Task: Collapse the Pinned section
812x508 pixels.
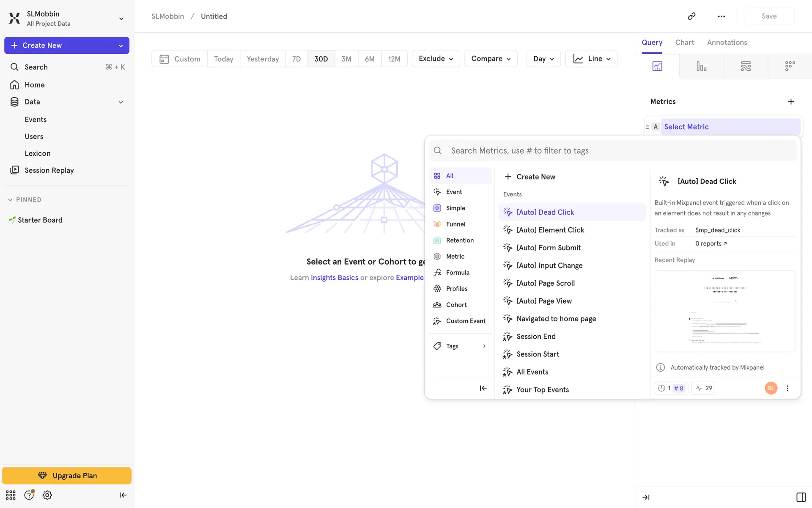Action: (x=10, y=200)
